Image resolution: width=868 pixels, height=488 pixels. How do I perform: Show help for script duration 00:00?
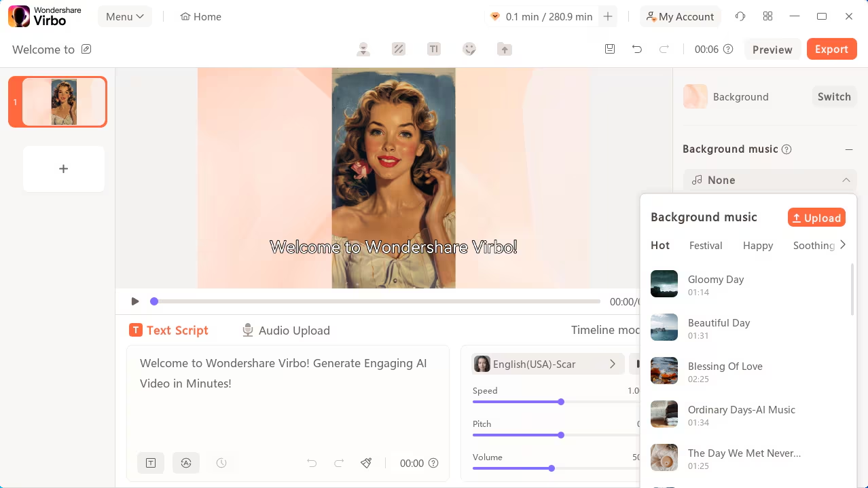point(433,463)
